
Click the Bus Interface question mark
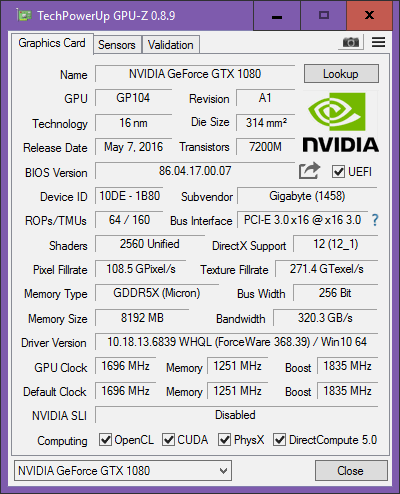pyautogui.click(x=375, y=220)
